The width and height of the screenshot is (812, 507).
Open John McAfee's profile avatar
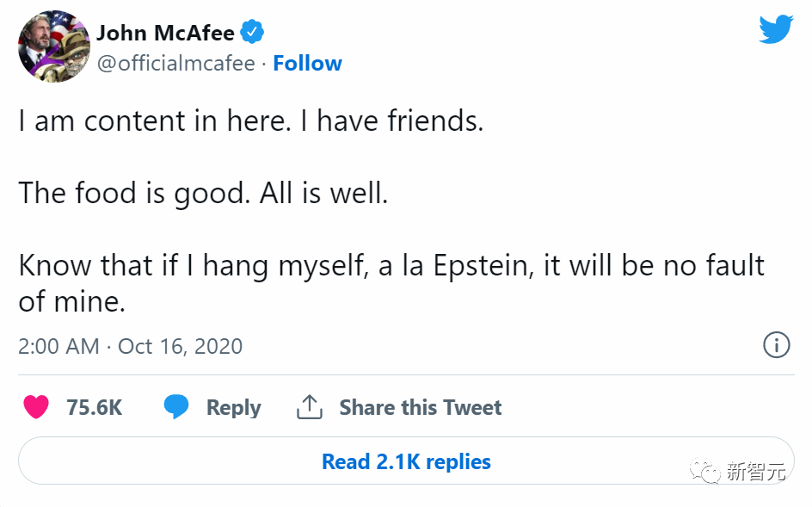55,46
